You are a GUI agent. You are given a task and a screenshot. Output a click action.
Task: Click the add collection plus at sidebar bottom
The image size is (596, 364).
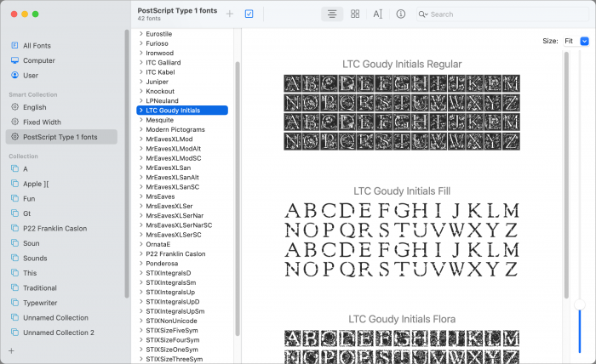[x=11, y=350]
